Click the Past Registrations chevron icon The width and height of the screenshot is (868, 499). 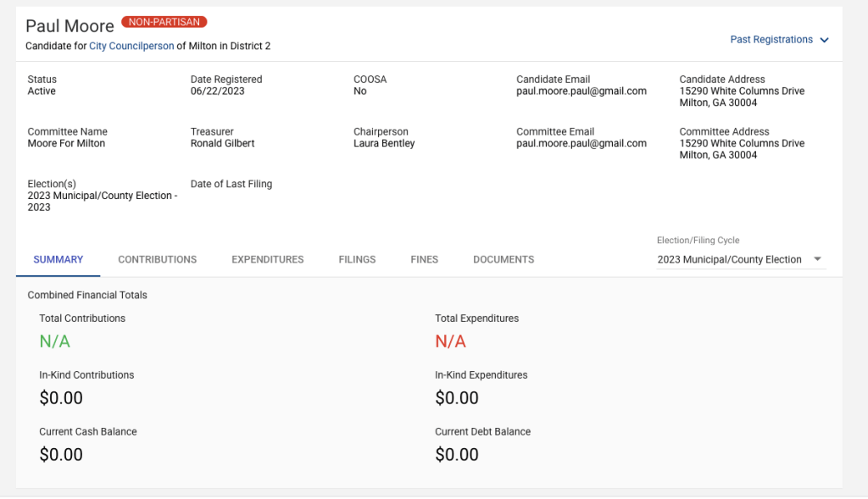(x=824, y=40)
